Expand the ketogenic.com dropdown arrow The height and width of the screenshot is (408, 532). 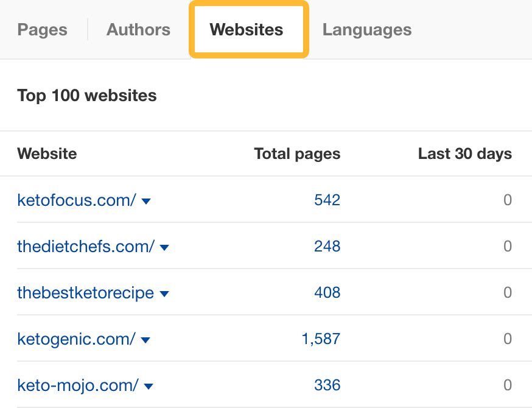(x=145, y=339)
